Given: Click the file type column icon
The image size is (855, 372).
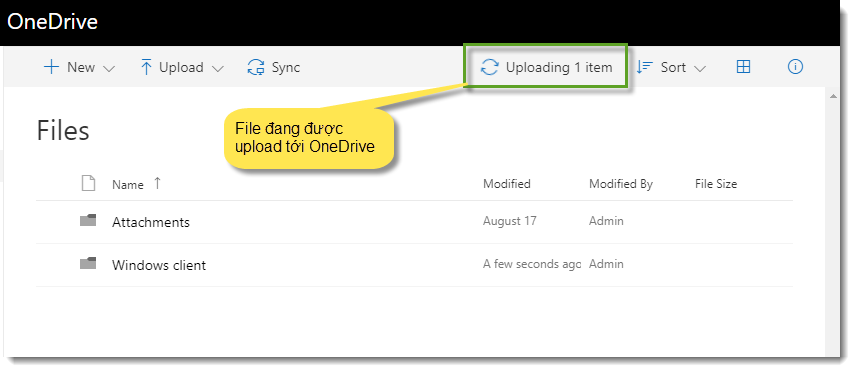Looking at the screenshot, I should pos(88,183).
